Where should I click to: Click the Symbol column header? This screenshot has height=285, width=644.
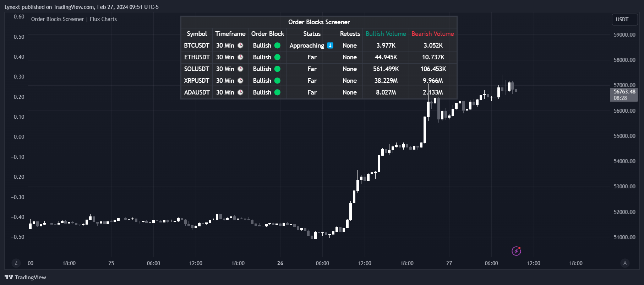[x=197, y=34]
